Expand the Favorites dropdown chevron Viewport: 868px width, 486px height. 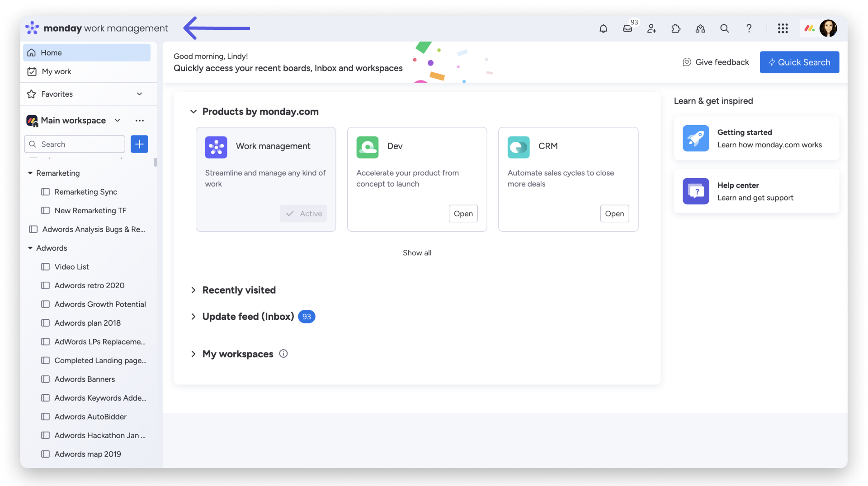click(x=139, y=94)
